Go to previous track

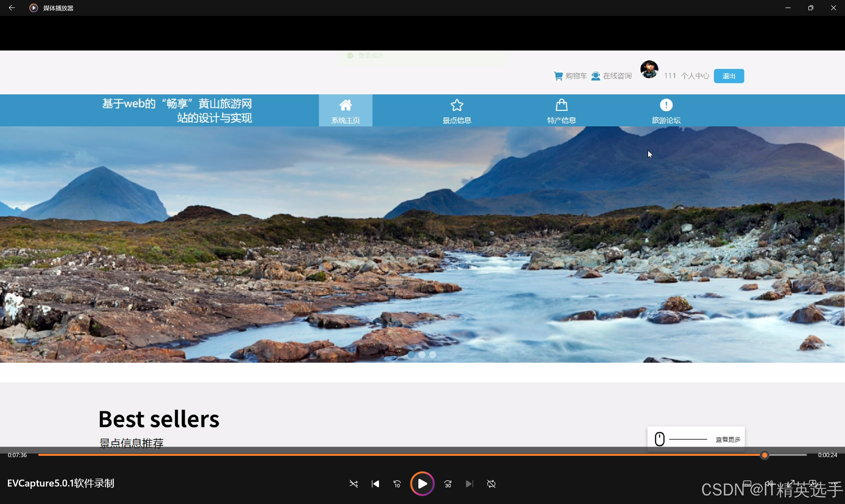click(x=375, y=484)
